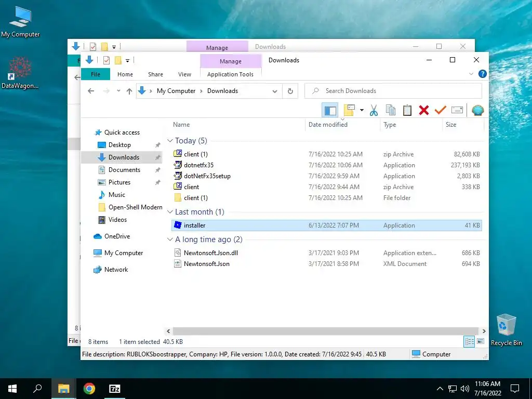
Task: Select the client (1) file folder
Action: pyautogui.click(x=326, y=197)
